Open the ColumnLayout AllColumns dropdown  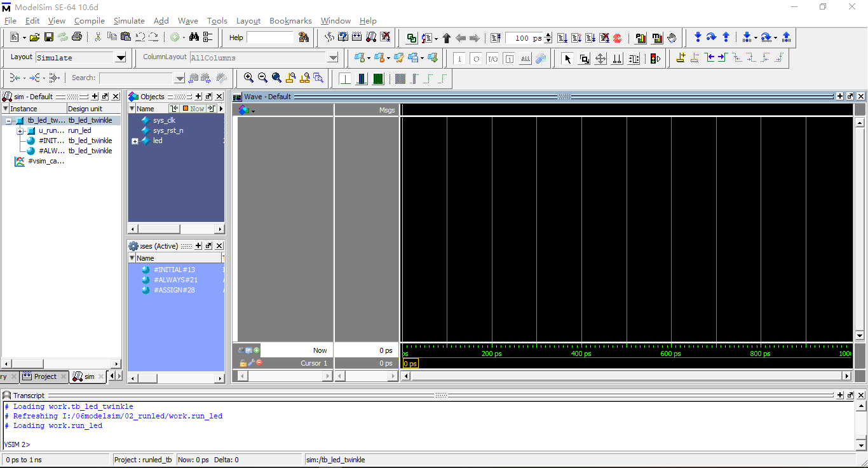(333, 58)
